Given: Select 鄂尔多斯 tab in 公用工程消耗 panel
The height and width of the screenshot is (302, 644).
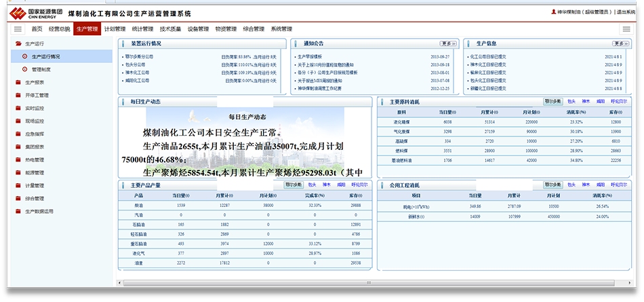Looking at the screenshot, I should [552, 185].
